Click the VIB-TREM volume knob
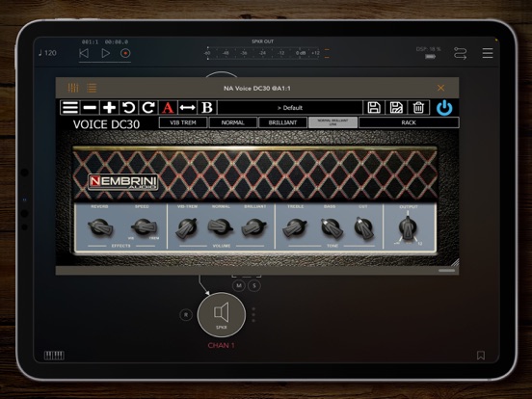Screen dimensions: 532x399 click(187, 227)
